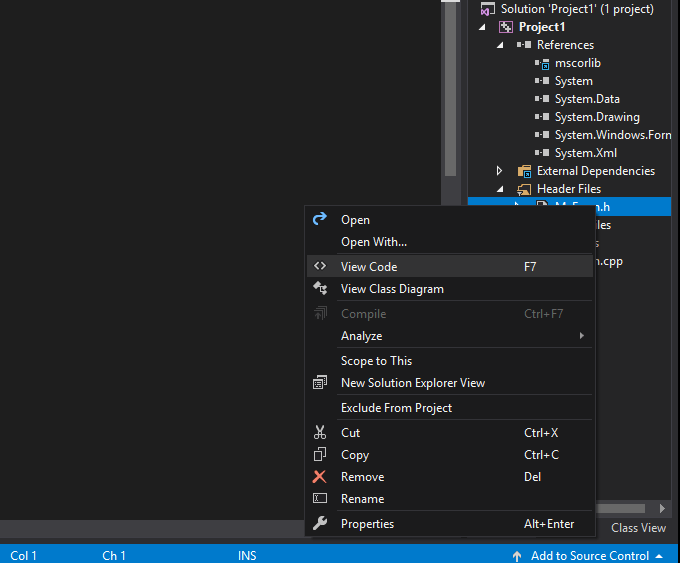
Task: Choose New Solution Explorer View
Action: [x=449, y=383]
